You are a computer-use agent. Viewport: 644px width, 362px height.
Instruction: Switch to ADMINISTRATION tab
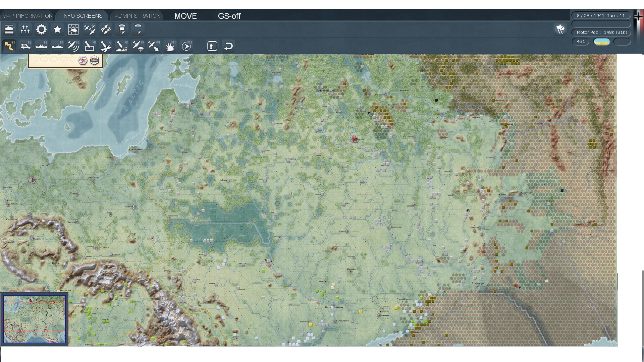tap(137, 16)
